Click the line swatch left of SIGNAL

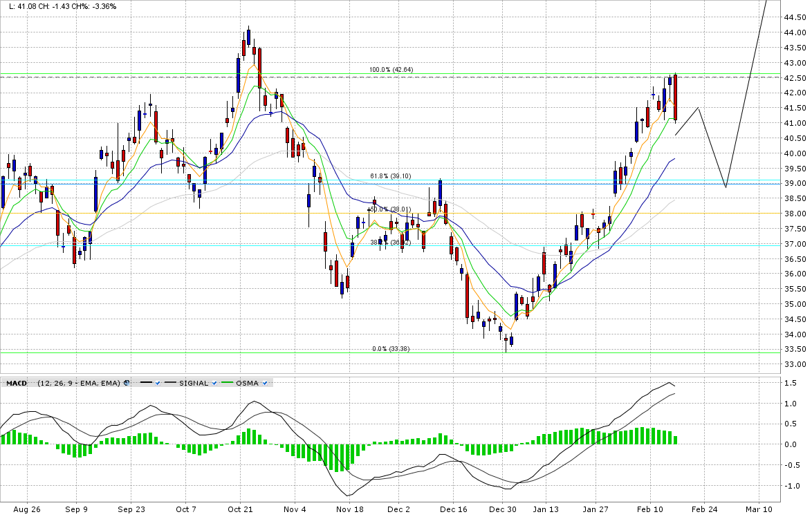pos(169,383)
